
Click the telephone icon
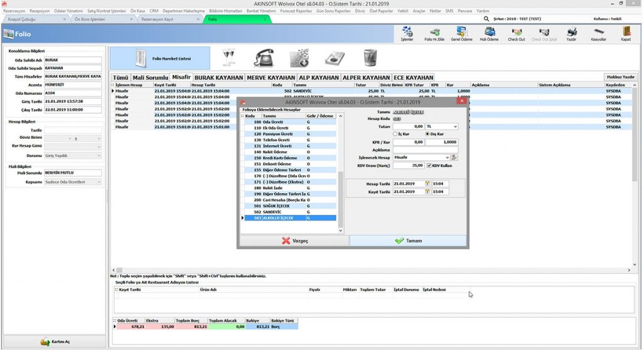pos(264,58)
